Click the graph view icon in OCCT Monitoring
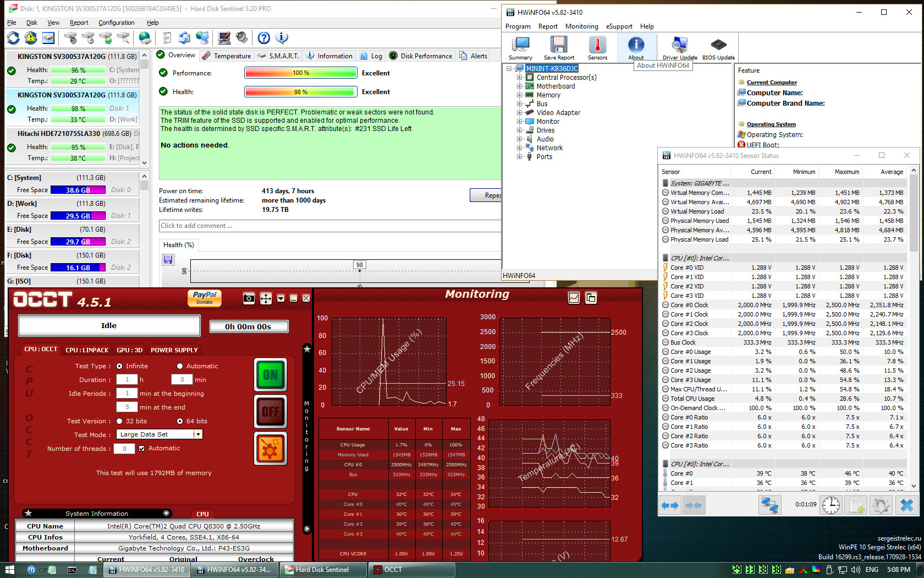The width and height of the screenshot is (924, 578). coord(574,298)
